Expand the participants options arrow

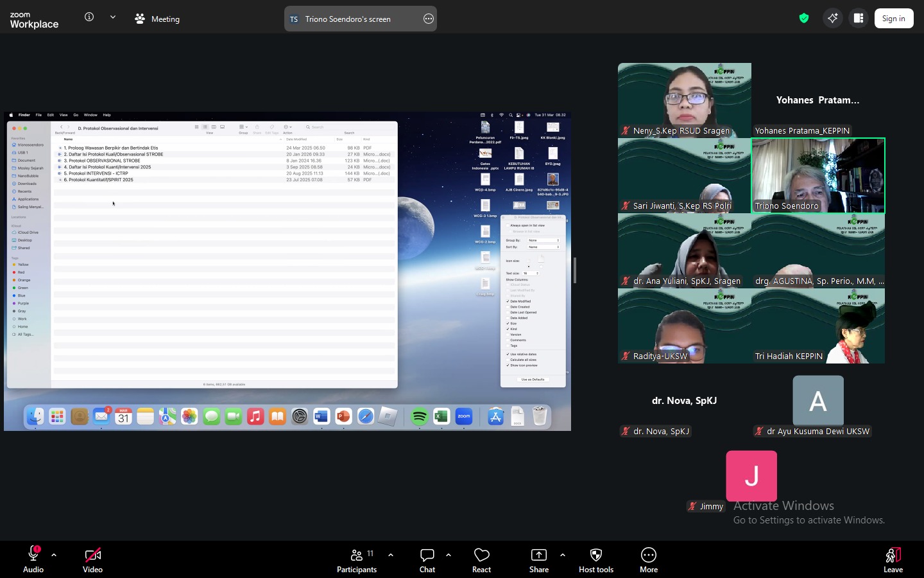pyautogui.click(x=391, y=555)
